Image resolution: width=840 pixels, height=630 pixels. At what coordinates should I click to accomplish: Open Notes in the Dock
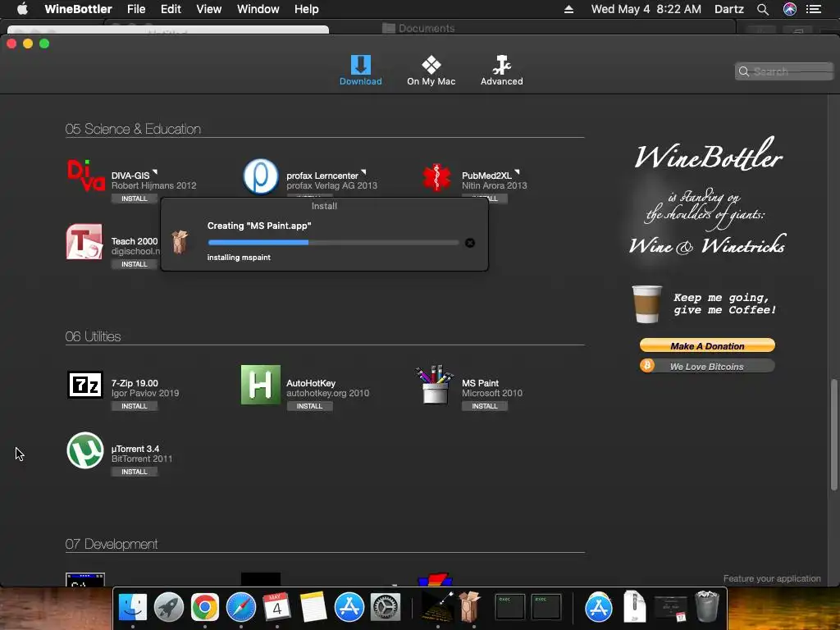[313, 607]
